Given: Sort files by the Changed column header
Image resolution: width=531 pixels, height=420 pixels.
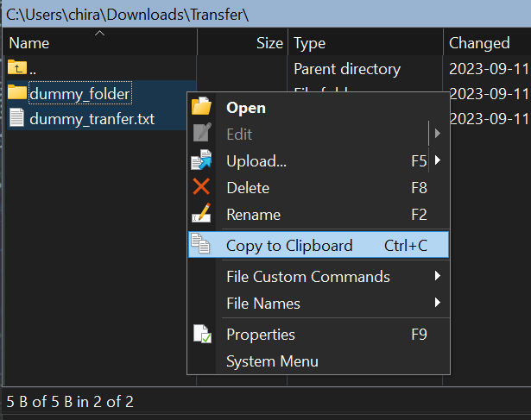Looking at the screenshot, I should 479,43.
